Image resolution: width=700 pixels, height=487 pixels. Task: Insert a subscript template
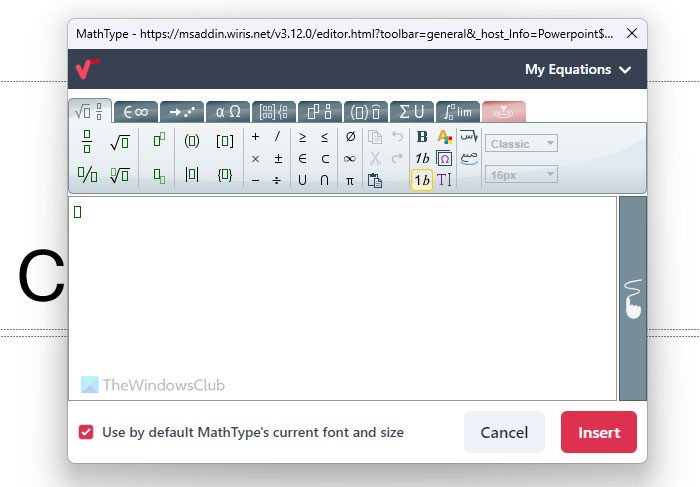pyautogui.click(x=159, y=175)
